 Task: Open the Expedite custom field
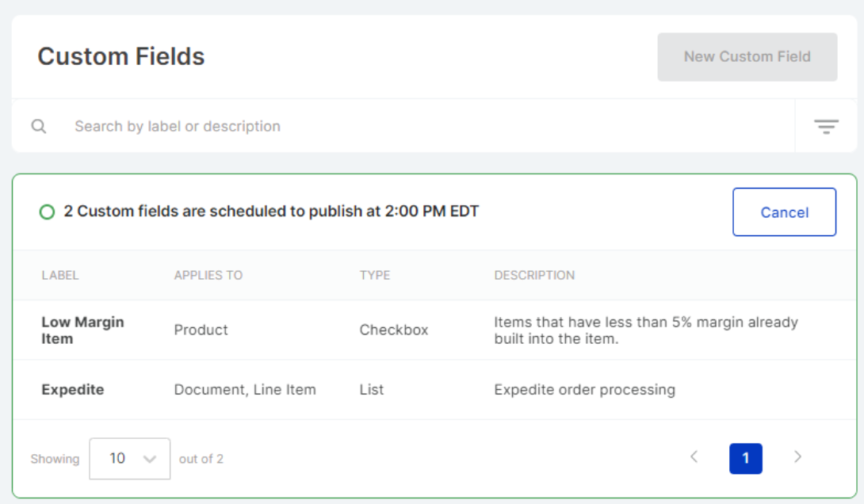73,390
